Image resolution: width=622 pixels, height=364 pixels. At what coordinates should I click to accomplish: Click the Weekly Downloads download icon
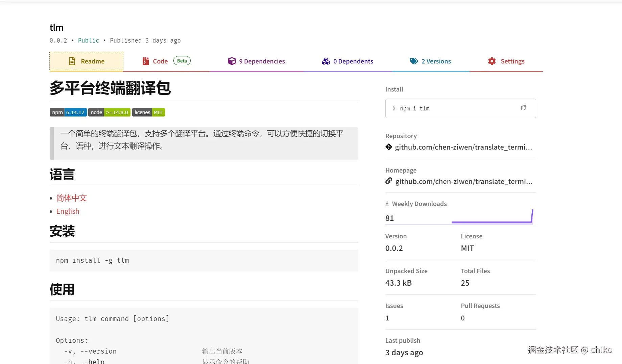click(x=387, y=203)
